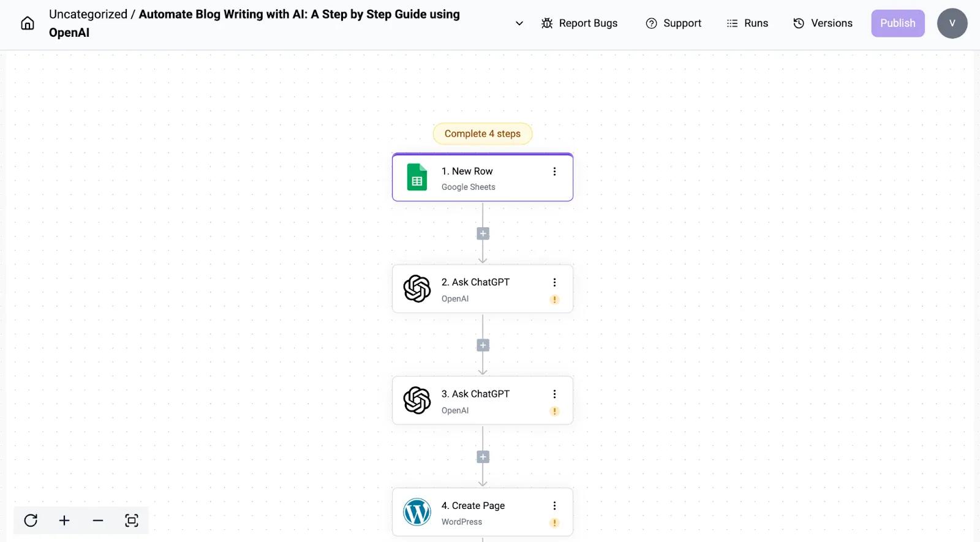Click the Uncategorized folder breadcrumb
This screenshot has width=980, height=542.
(x=88, y=14)
